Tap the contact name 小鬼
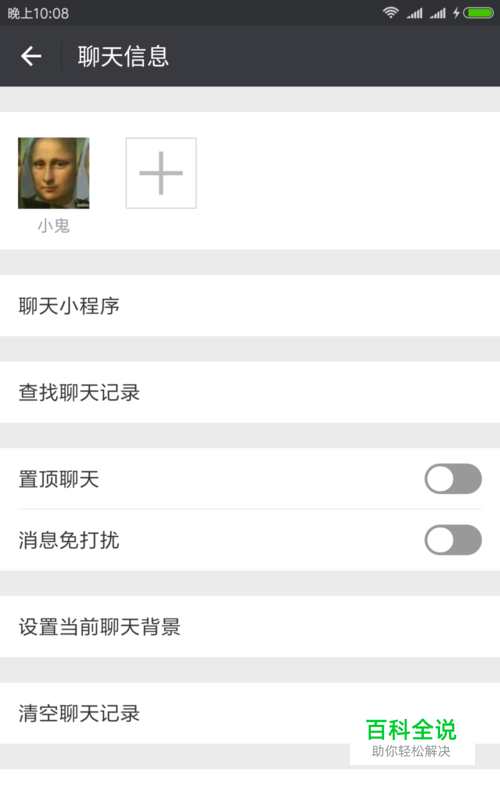The height and width of the screenshot is (790, 500). click(53, 226)
